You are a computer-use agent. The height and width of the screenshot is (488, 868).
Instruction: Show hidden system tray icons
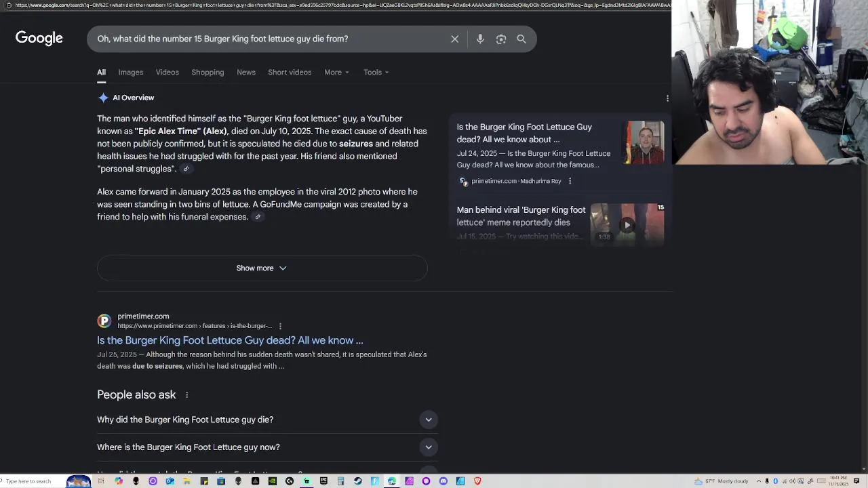[759, 481]
